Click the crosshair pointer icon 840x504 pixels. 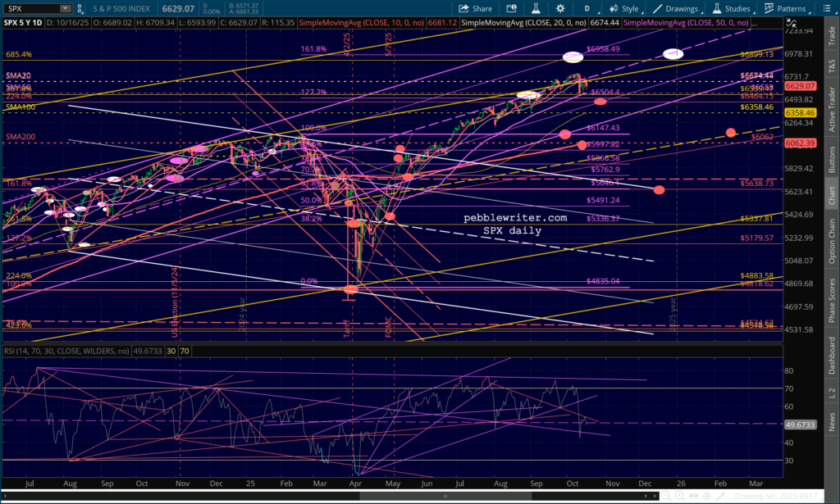[x=706, y=496]
